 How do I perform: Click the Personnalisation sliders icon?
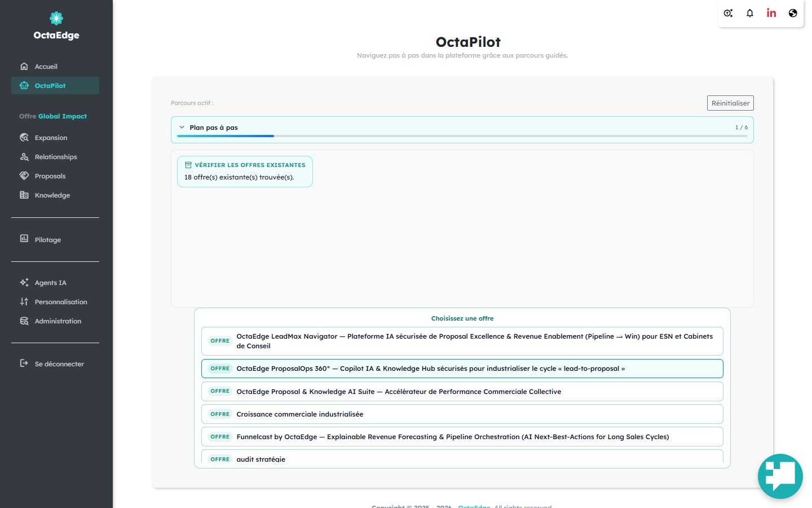(x=24, y=301)
